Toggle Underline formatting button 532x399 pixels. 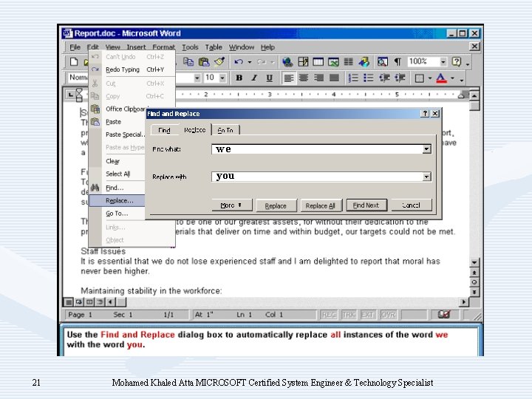click(270, 78)
